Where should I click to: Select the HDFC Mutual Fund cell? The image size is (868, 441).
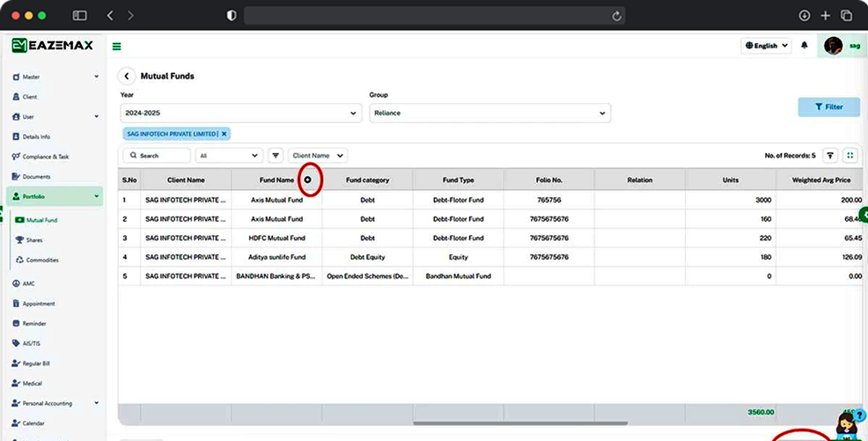click(276, 238)
